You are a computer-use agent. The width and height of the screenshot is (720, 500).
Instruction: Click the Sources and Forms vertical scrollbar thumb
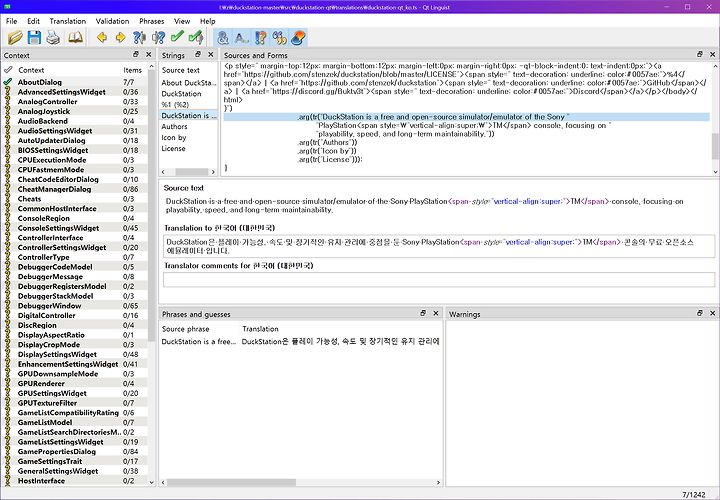point(715,146)
